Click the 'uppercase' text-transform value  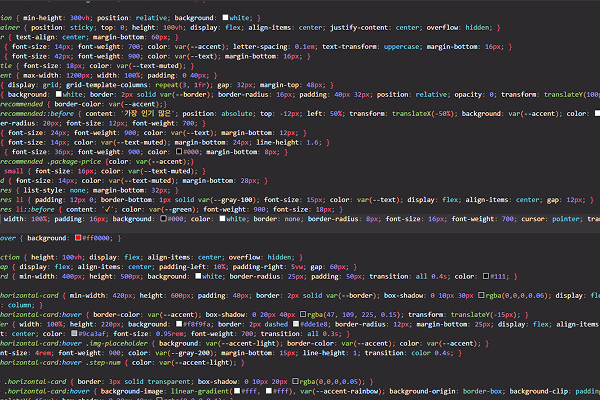click(401, 47)
